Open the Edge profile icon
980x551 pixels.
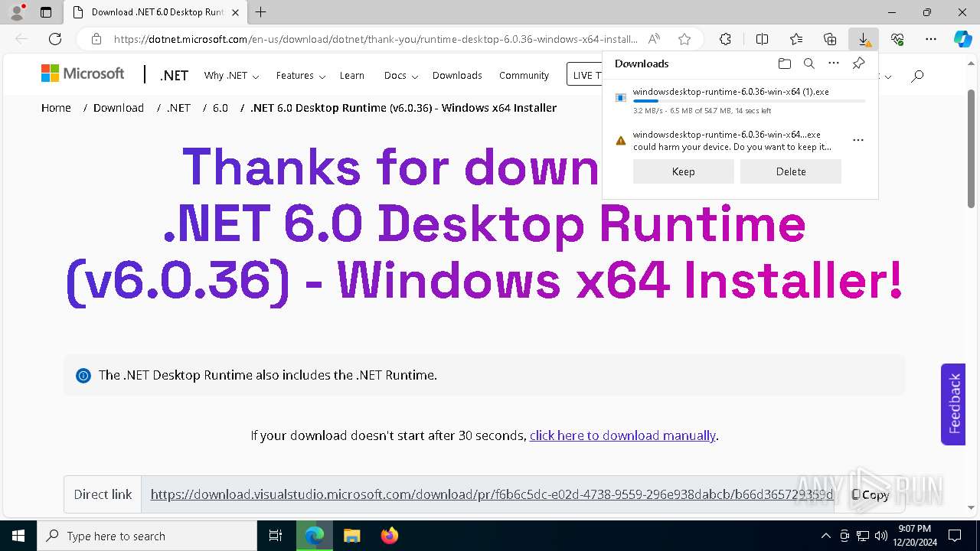tap(17, 12)
